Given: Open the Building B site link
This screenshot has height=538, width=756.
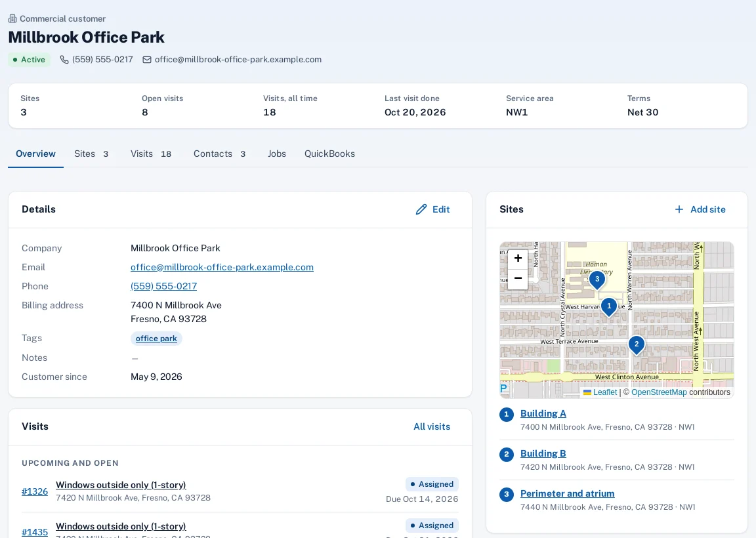Looking at the screenshot, I should (x=543, y=453).
